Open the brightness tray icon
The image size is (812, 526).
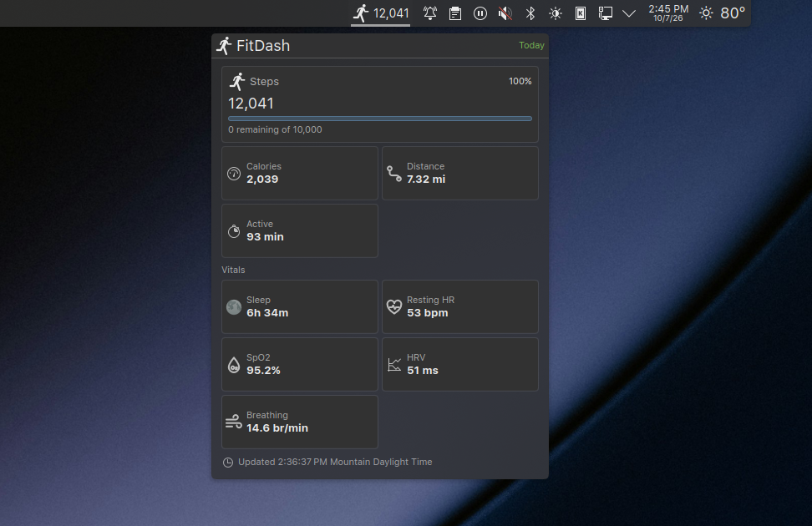556,13
